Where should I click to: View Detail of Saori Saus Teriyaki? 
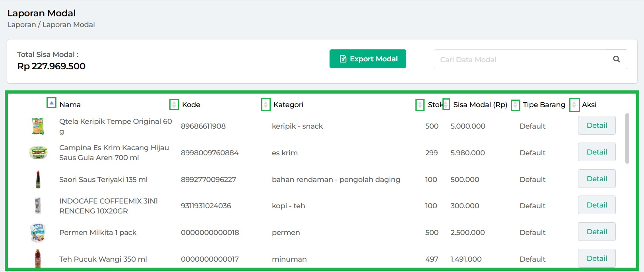(596, 179)
